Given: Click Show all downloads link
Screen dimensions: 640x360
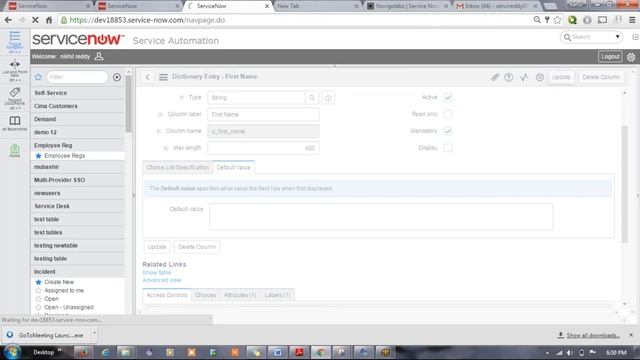Looking at the screenshot, I should 593,336.
